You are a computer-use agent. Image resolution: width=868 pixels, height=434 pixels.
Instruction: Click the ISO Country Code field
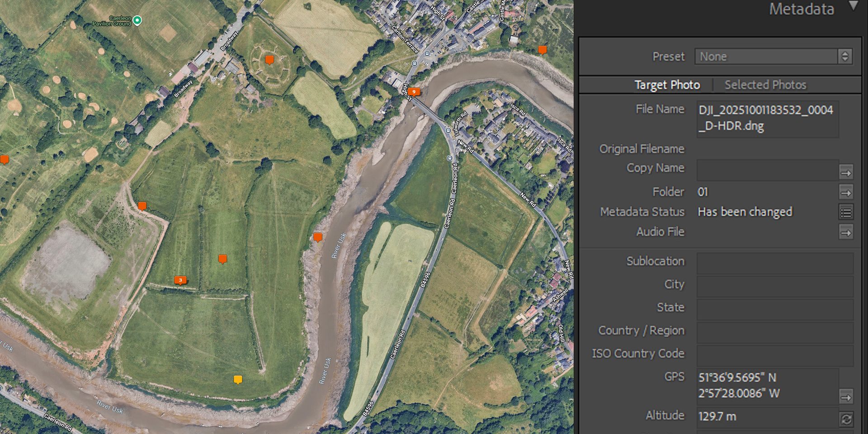(774, 354)
